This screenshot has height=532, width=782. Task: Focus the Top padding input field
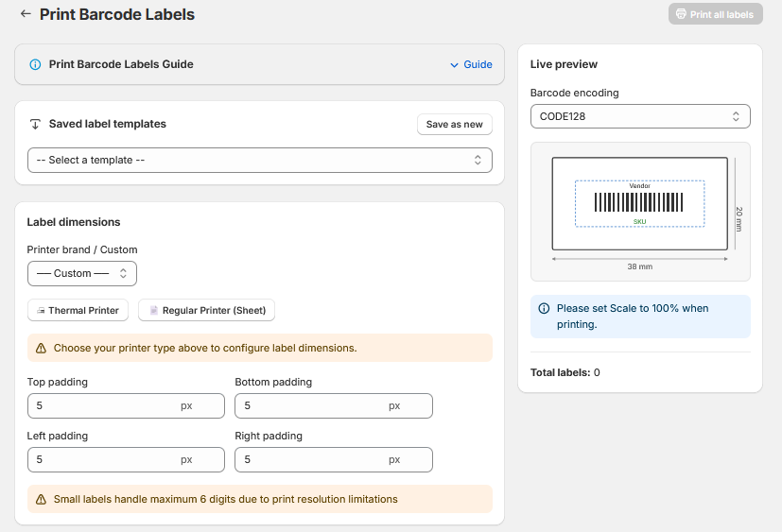126,406
